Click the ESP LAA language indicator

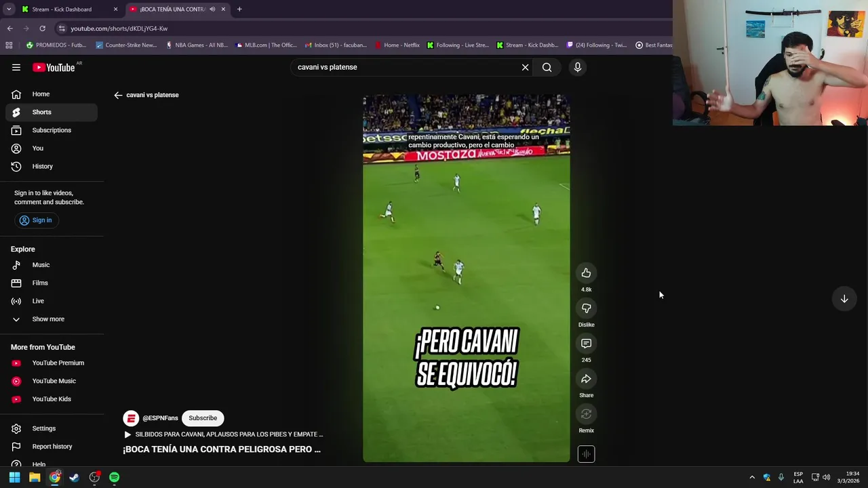click(x=798, y=477)
